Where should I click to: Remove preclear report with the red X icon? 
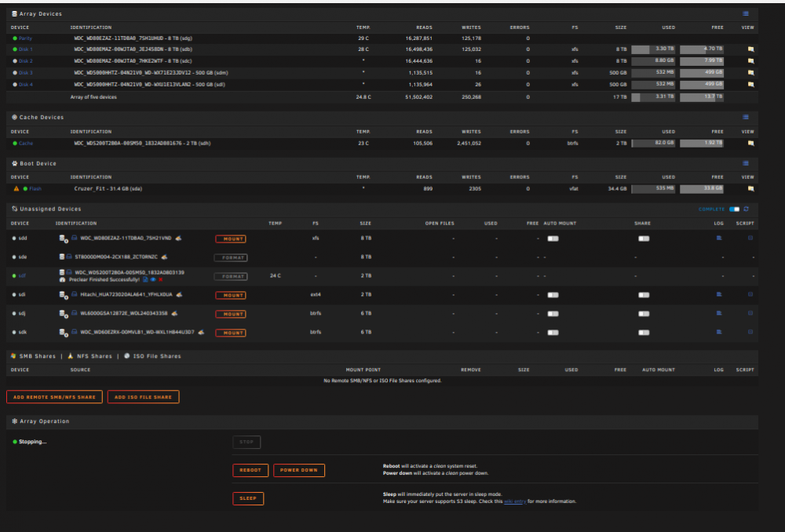coord(160,280)
